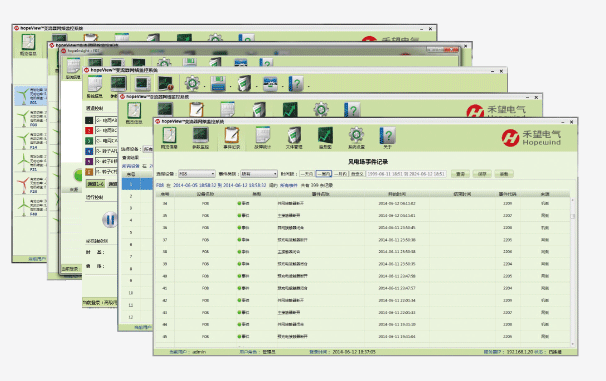Image resolution: width=606 pixels, height=381 pixels.
Task: Open the event type dropdown in front window
Action: 259,174
